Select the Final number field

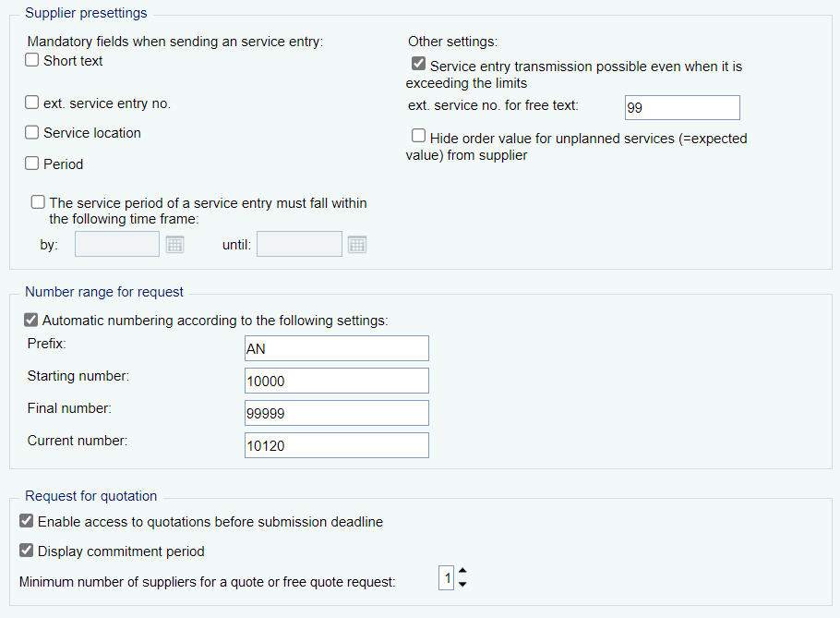(336, 413)
